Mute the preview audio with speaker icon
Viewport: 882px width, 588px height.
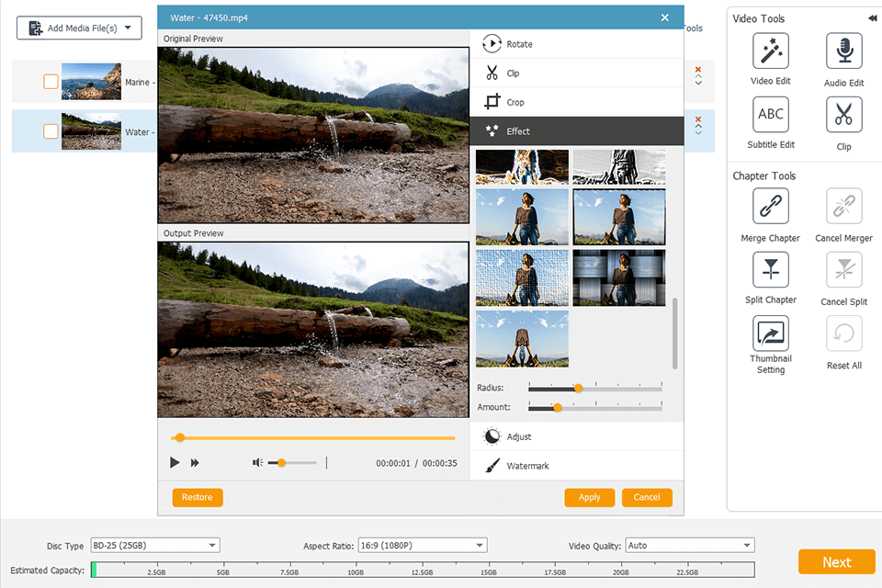[x=257, y=462]
